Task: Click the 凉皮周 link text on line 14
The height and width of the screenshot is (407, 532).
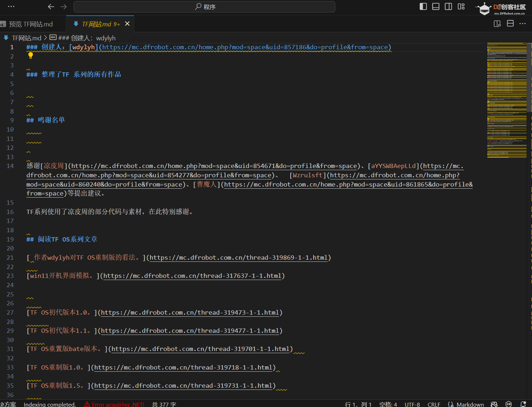Action: (54, 166)
